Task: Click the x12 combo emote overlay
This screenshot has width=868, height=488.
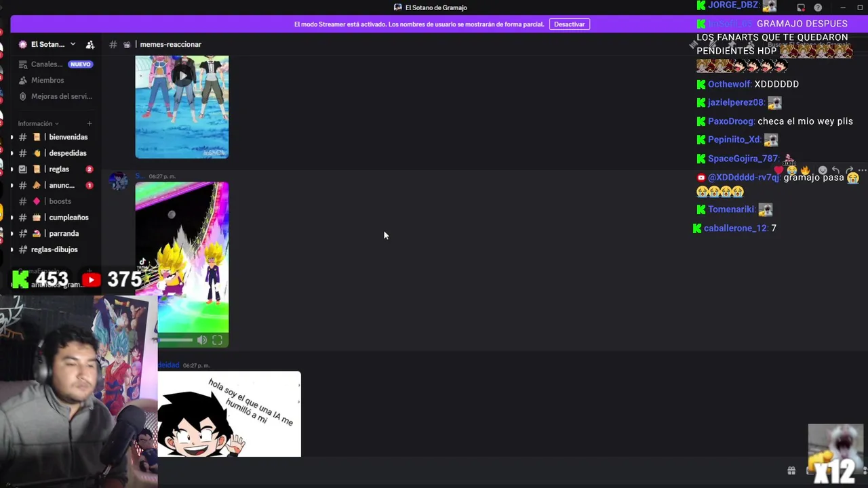Action: tap(835, 454)
